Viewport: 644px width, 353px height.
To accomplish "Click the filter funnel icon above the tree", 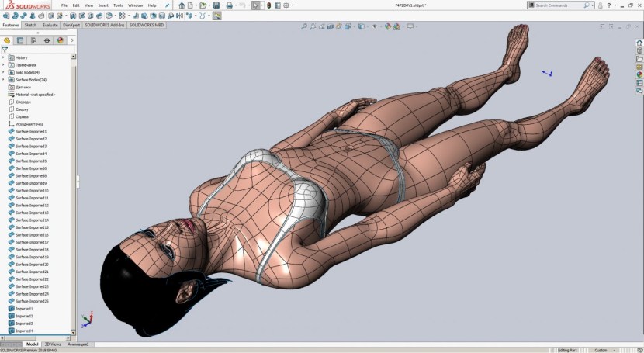I will click(5, 50).
